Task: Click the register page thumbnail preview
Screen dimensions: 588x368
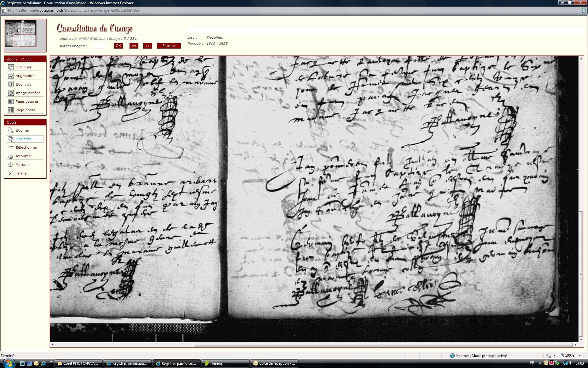Action: (21, 34)
